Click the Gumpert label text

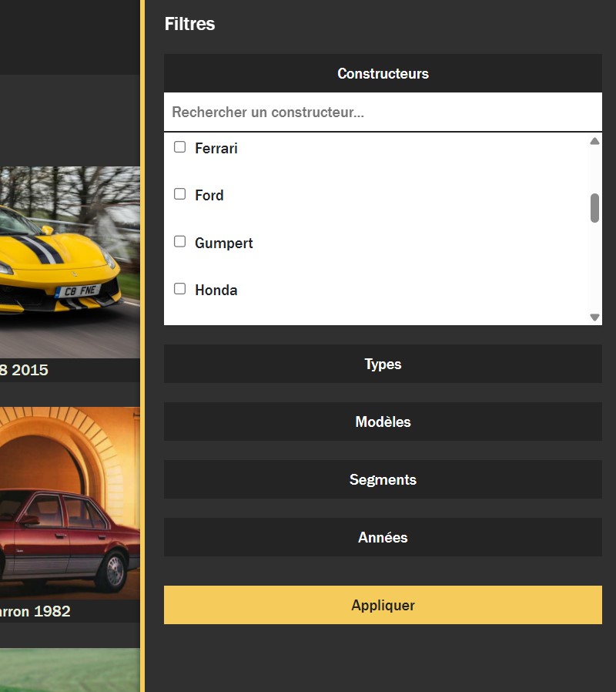pos(223,244)
